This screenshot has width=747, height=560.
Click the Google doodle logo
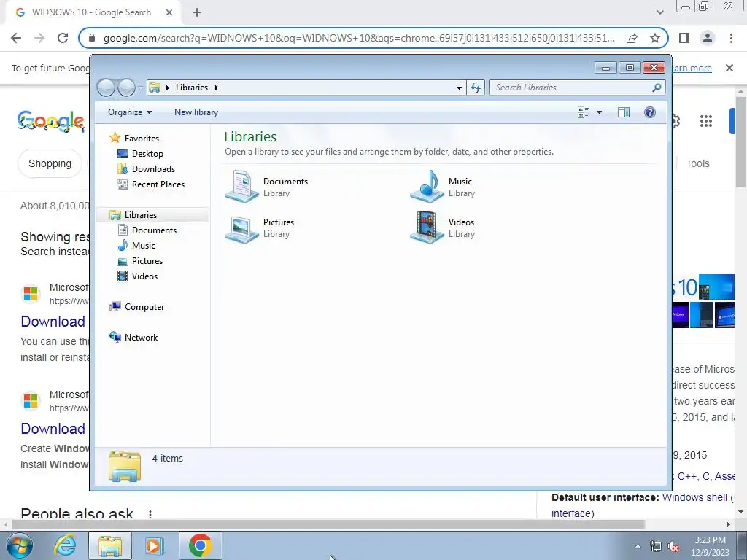tap(52, 122)
